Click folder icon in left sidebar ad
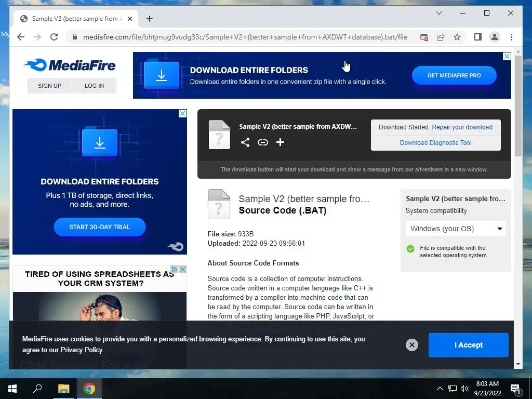Viewport: 532px width, 399px height. (100, 142)
